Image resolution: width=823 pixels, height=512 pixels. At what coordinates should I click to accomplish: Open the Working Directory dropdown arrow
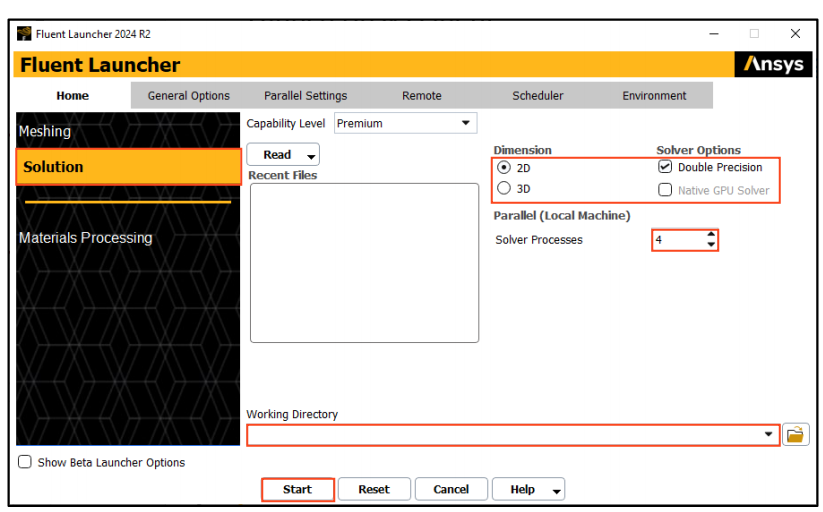[768, 434]
